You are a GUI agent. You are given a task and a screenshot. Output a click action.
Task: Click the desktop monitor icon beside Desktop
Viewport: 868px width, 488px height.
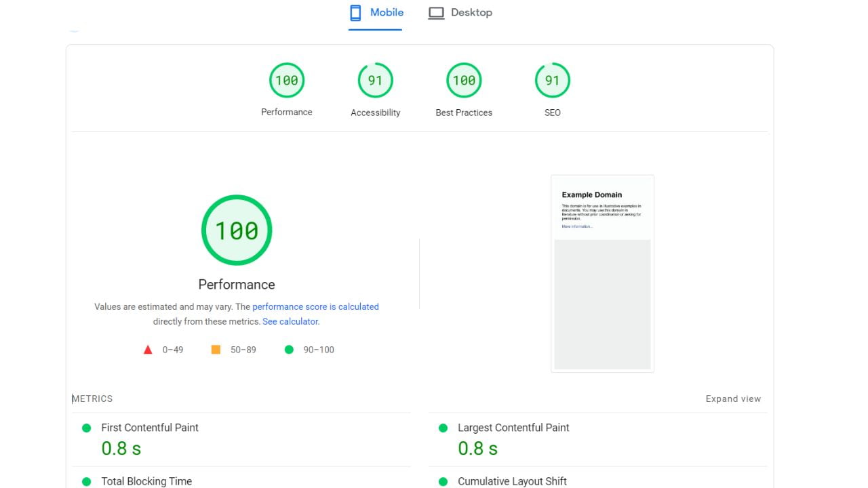(437, 12)
